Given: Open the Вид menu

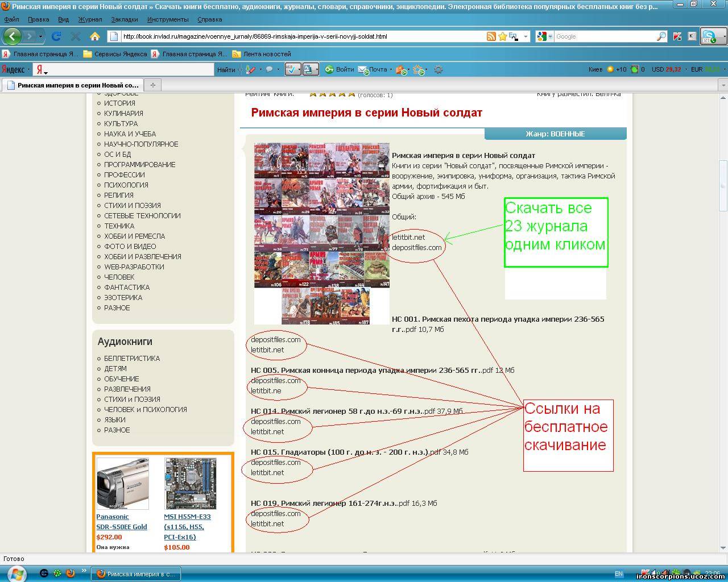Looking at the screenshot, I should [x=64, y=19].
